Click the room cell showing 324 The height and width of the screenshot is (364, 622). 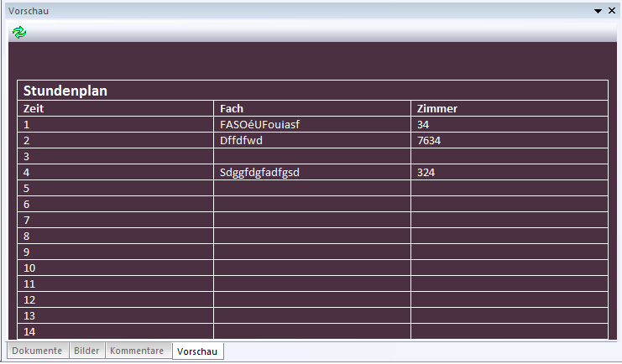tap(426, 172)
